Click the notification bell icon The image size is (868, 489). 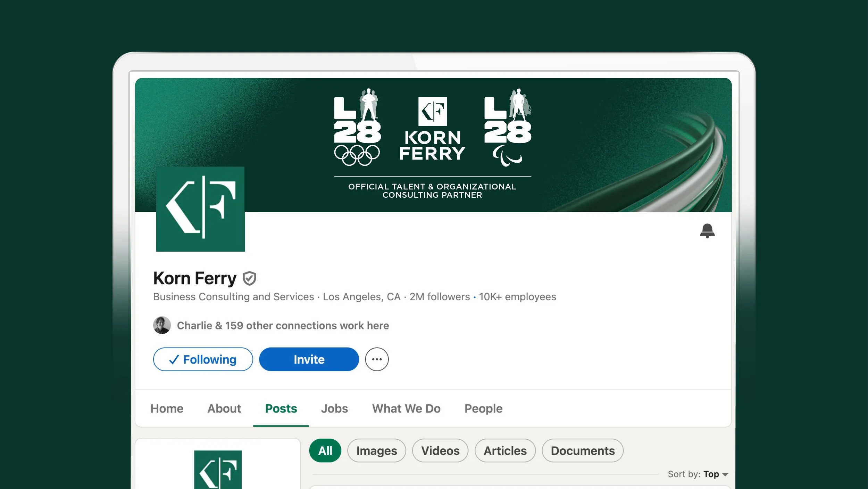707,231
